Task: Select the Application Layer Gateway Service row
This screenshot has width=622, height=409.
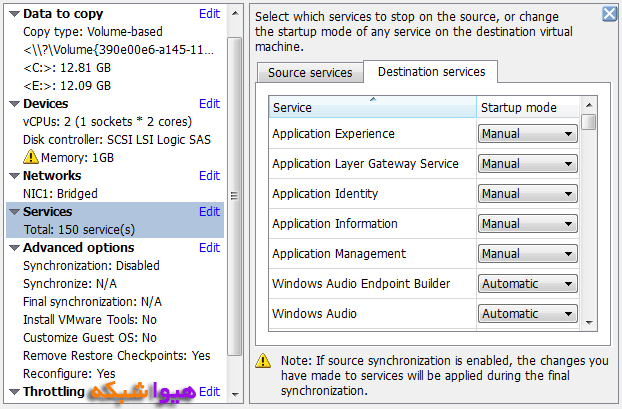Action: pyautogui.click(x=372, y=164)
